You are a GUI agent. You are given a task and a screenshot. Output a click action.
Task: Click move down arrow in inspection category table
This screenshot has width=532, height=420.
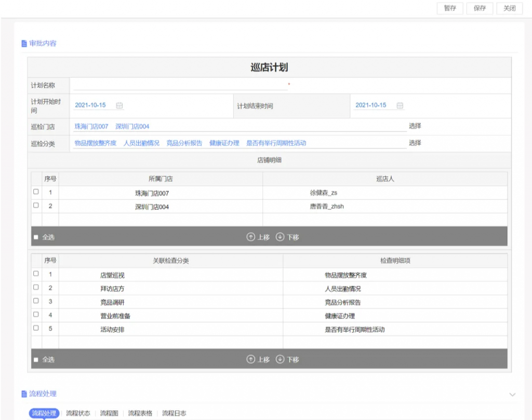coord(280,359)
